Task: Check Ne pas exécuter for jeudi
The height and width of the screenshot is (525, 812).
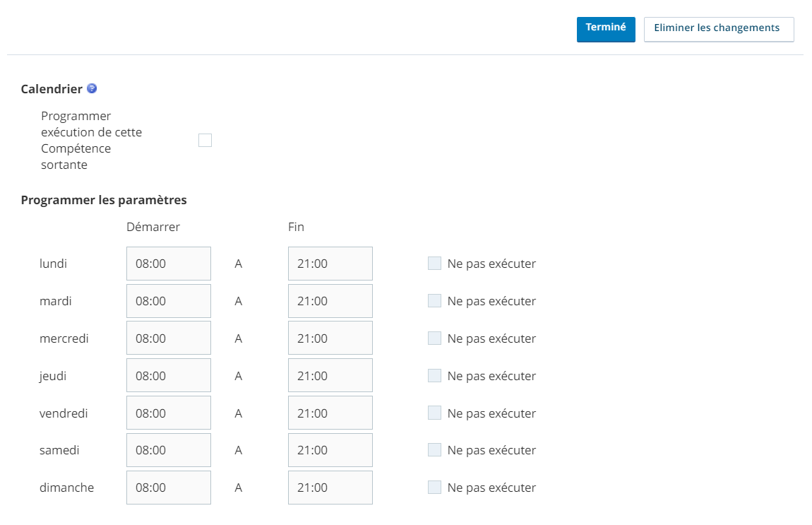Action: point(434,375)
